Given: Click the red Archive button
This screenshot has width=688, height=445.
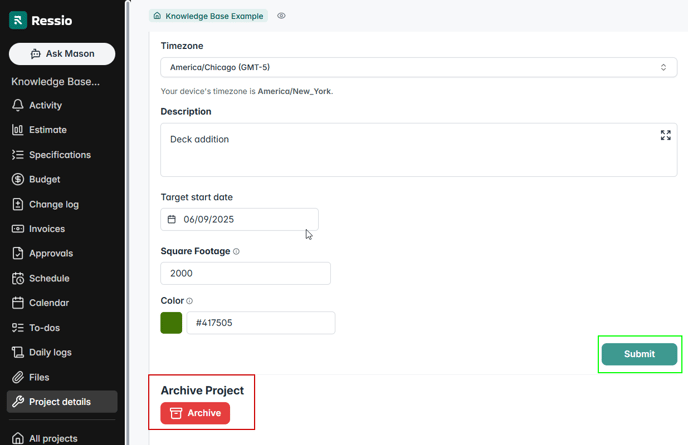Looking at the screenshot, I should coord(195,413).
